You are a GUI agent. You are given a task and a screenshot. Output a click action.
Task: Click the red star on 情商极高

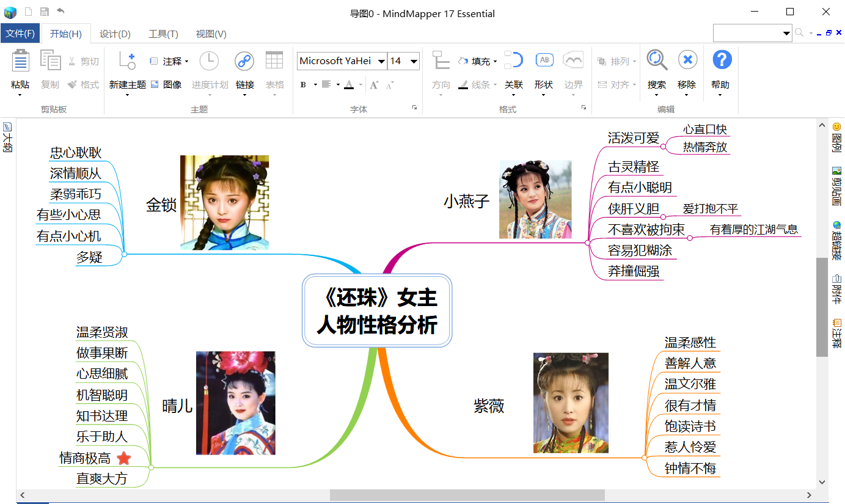point(123,458)
